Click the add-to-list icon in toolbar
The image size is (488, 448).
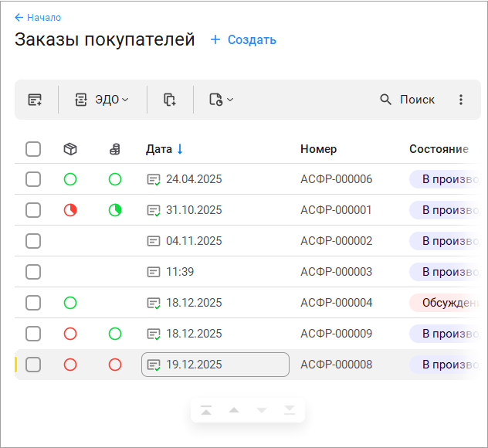click(35, 100)
